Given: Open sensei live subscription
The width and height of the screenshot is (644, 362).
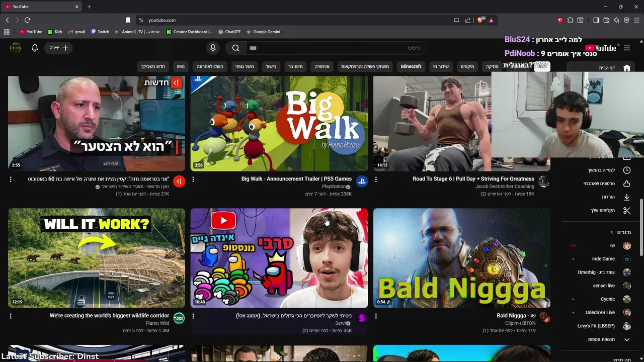Looking at the screenshot, I should (602, 286).
